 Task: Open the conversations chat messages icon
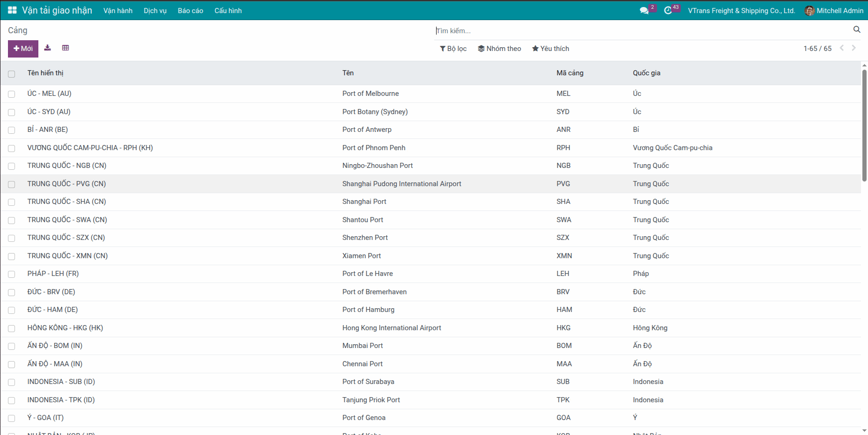coord(644,10)
